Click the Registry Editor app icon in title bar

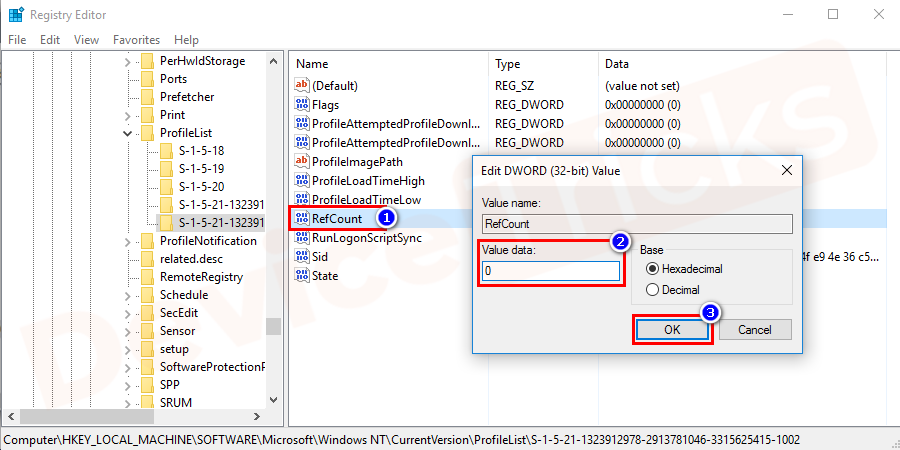pos(15,14)
